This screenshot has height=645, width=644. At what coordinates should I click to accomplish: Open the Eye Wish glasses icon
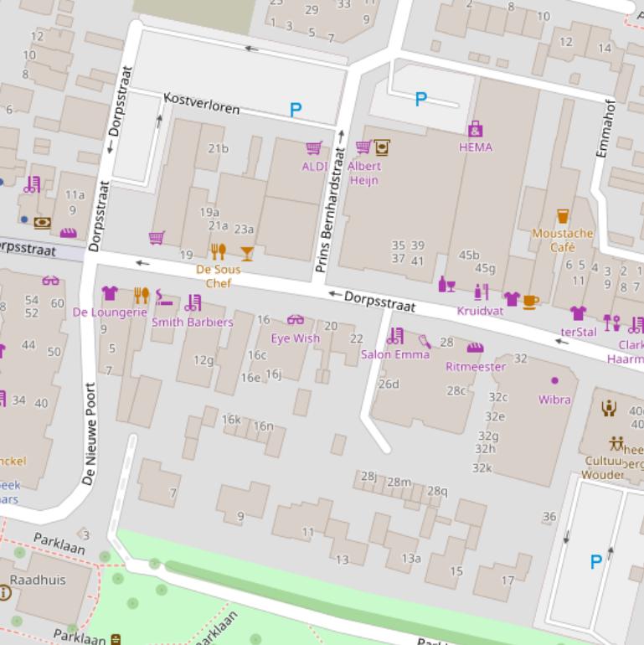(x=296, y=319)
